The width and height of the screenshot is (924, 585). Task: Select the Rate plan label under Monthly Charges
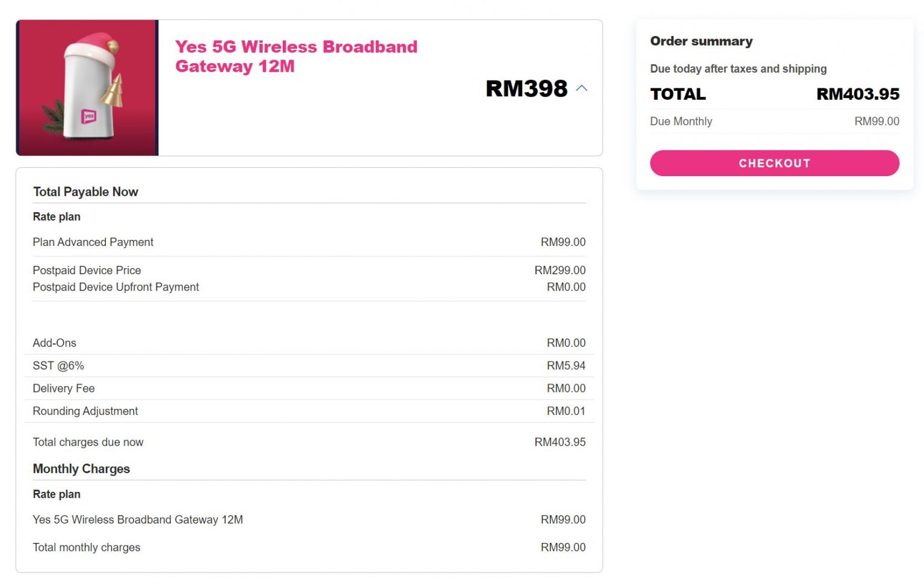57,494
